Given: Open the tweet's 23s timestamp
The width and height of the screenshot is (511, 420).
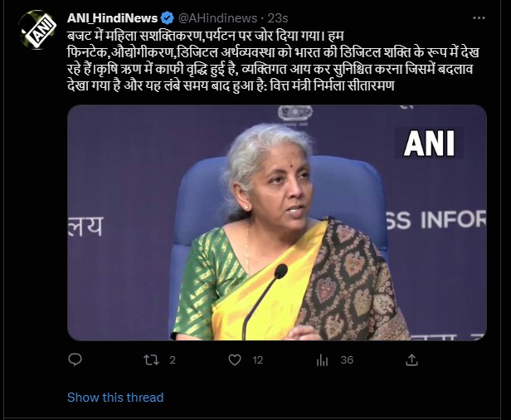Looking at the screenshot, I should (x=278, y=18).
